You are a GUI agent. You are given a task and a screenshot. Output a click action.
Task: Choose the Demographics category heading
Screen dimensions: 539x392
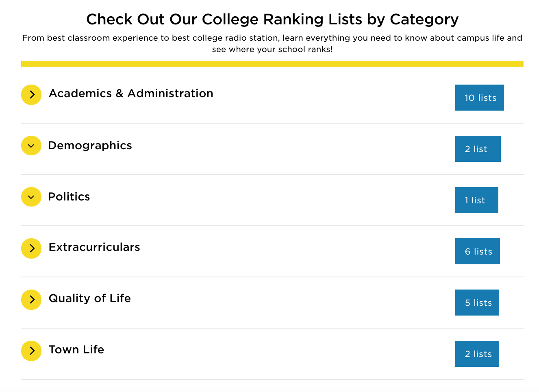pyautogui.click(x=90, y=146)
